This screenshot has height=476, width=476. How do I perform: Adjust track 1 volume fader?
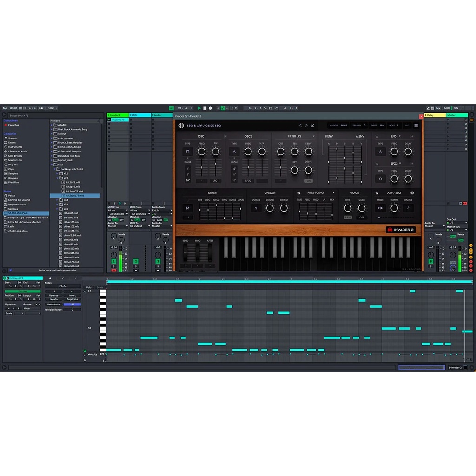(121, 258)
